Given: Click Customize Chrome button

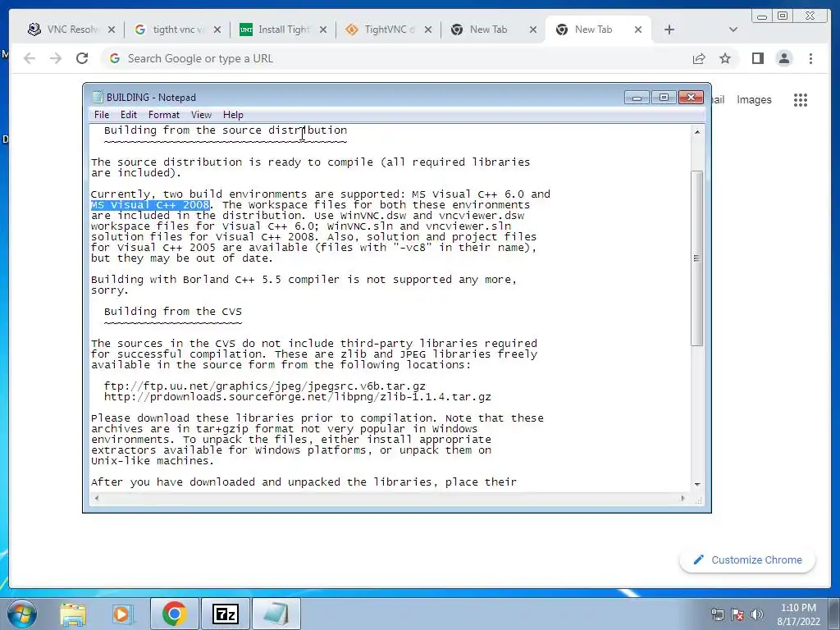Looking at the screenshot, I should pyautogui.click(x=748, y=559).
